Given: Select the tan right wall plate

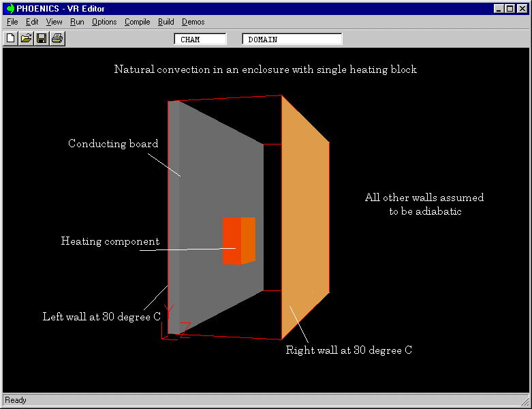Looking at the screenshot, I should pyautogui.click(x=307, y=218).
